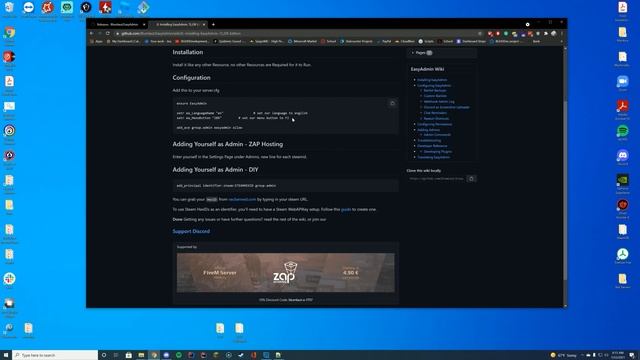Open the Installing EasyAdmin sidebar link
The height and width of the screenshot is (360, 640).
click(432, 80)
